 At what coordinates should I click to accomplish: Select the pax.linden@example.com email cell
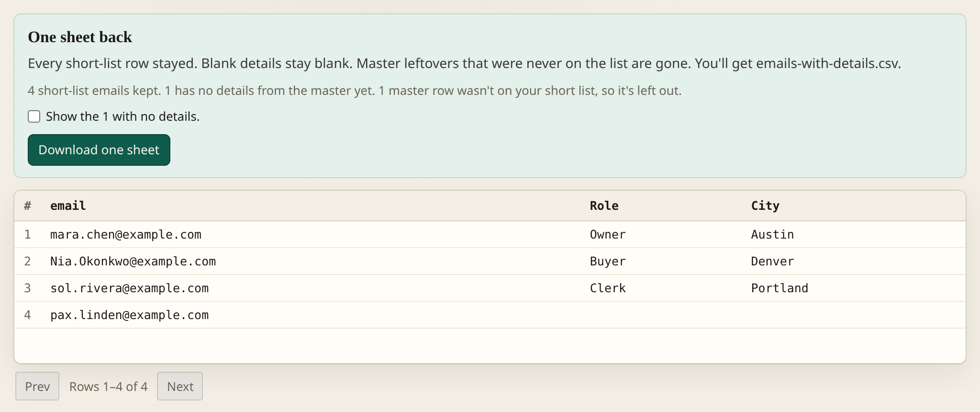tap(130, 315)
